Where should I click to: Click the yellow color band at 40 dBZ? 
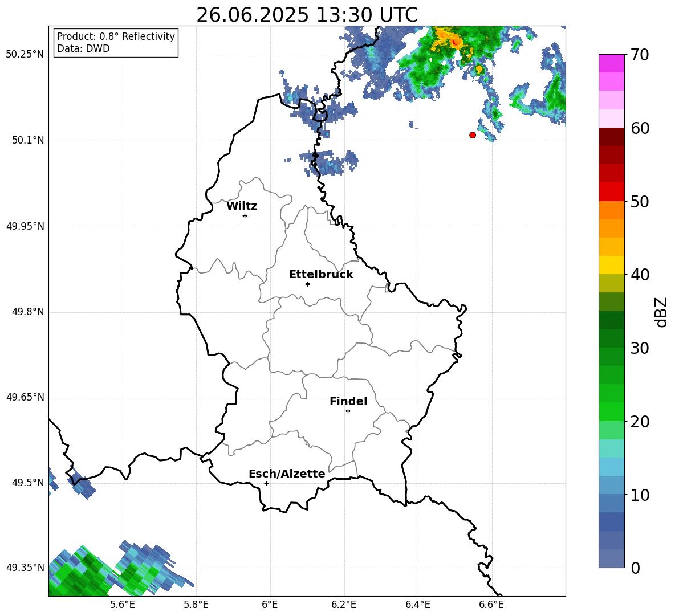611,265
